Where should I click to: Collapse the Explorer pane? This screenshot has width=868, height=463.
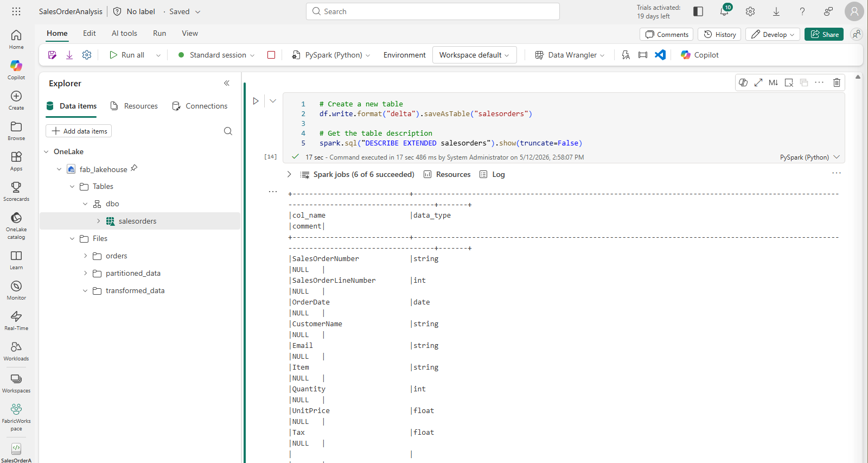(227, 83)
